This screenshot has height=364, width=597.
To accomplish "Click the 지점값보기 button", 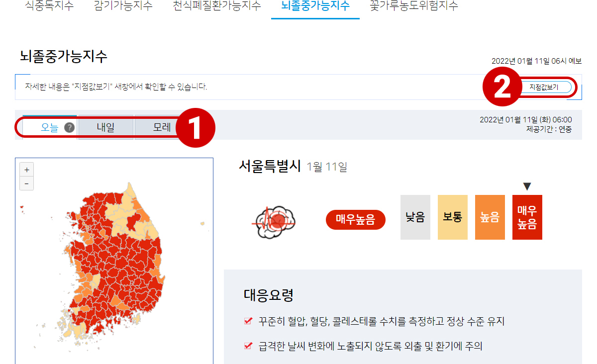I will pos(544,87).
